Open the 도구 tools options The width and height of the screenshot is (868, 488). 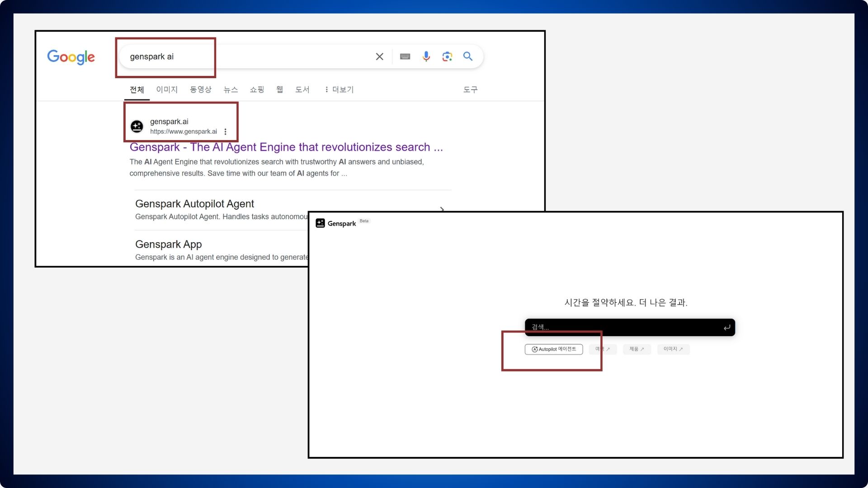(470, 89)
